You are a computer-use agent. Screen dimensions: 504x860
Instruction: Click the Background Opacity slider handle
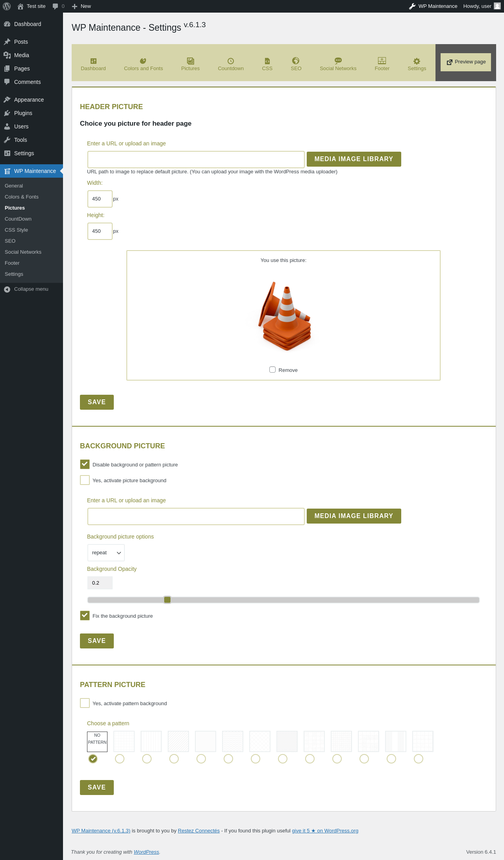(167, 600)
